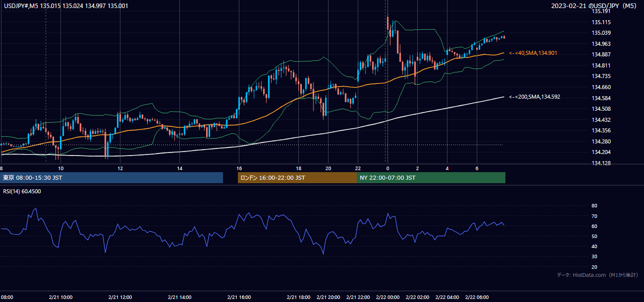
Task: Click the 2/21 10:00 time label
Action: coord(60,297)
